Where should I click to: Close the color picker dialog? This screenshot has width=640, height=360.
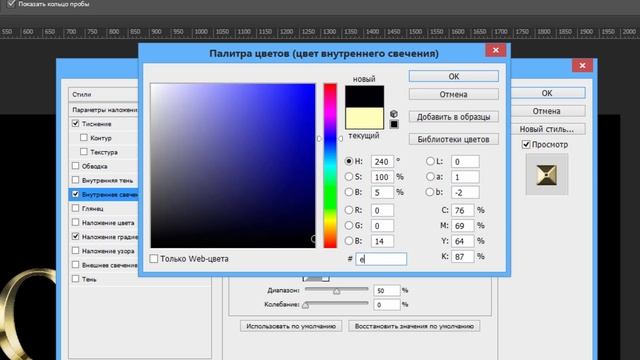(x=496, y=50)
